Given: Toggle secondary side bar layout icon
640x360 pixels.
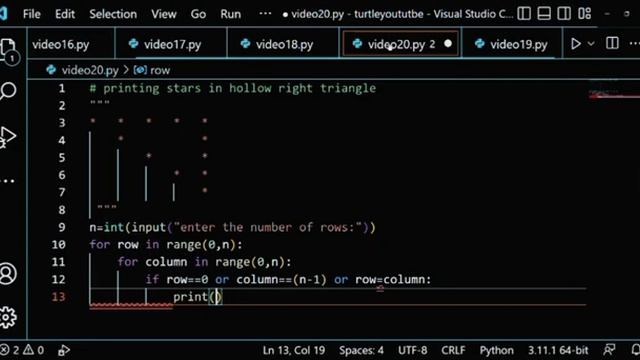Looking at the screenshot, I should tap(564, 13).
